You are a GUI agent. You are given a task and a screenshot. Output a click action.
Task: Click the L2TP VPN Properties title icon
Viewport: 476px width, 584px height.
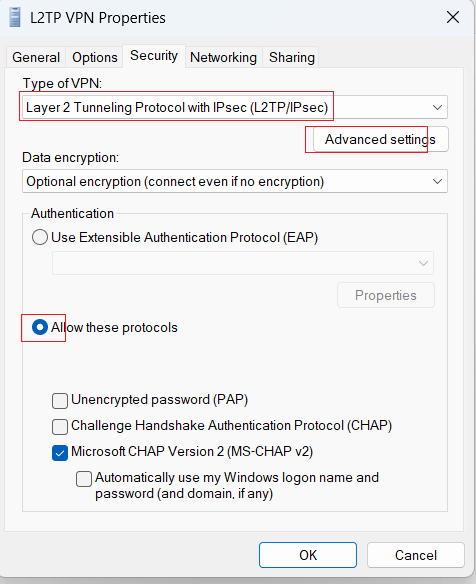(x=15, y=18)
